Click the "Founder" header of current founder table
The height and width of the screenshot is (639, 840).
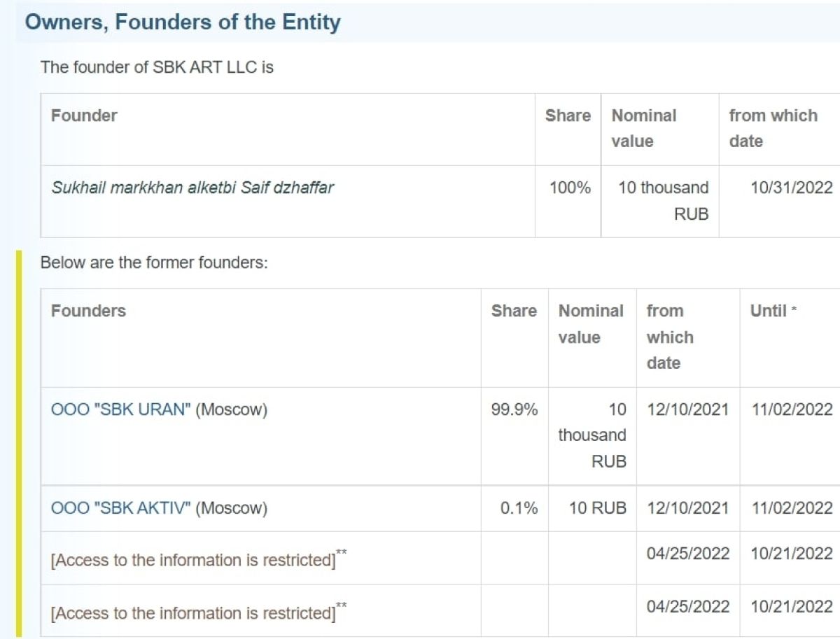coord(84,115)
